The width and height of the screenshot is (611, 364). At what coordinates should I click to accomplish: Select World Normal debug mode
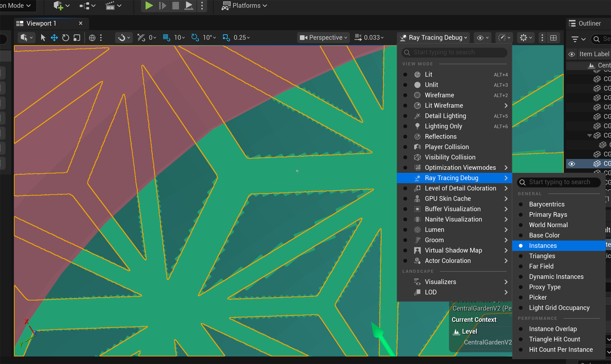click(x=559, y=225)
